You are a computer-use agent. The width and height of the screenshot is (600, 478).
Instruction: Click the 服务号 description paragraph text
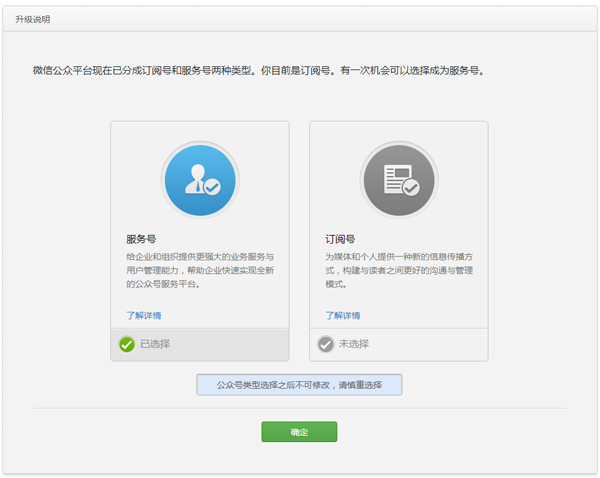(200, 271)
